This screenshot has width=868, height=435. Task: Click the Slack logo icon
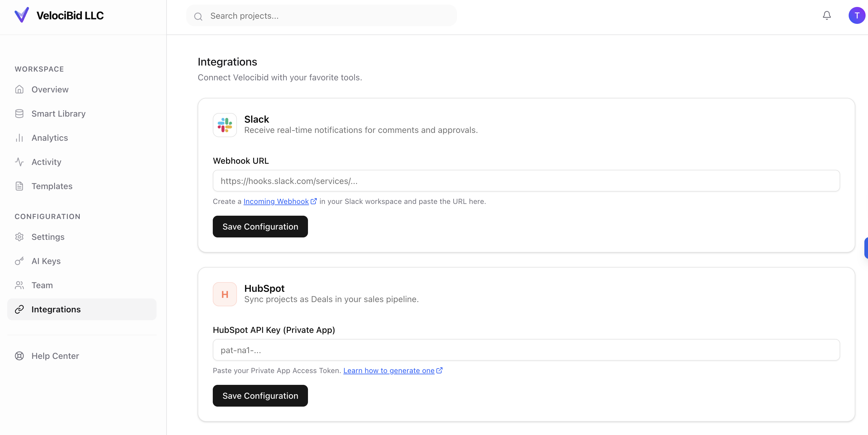(225, 125)
